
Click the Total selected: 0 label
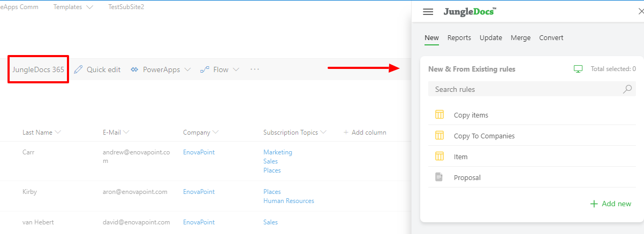tap(613, 69)
